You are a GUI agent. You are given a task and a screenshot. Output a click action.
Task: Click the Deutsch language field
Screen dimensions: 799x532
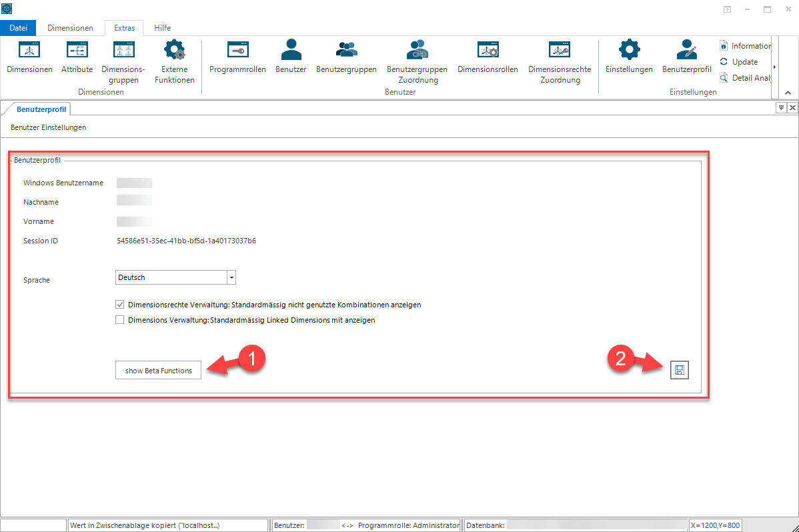(x=171, y=277)
